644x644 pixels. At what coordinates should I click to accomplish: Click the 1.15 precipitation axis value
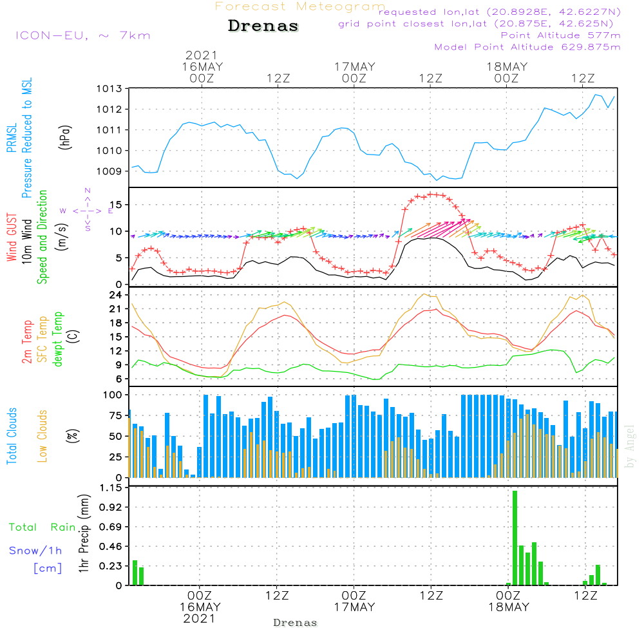[111, 488]
